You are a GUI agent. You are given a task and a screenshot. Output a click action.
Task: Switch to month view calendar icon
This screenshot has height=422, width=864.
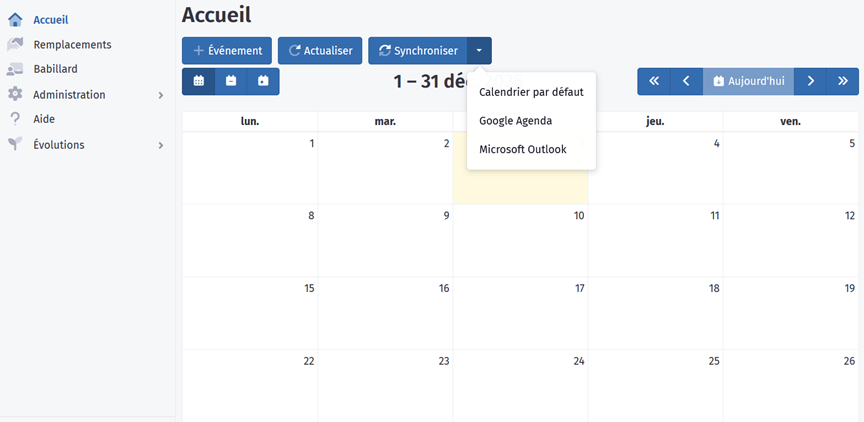[198, 81]
